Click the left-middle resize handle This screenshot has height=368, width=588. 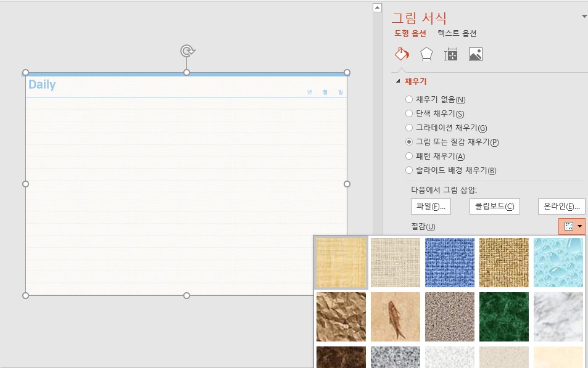(x=25, y=184)
